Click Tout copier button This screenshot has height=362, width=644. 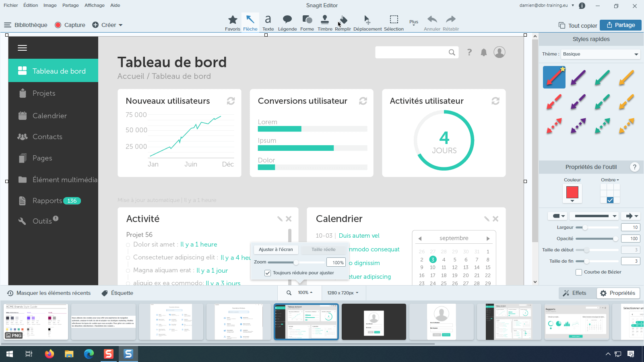[x=578, y=25]
